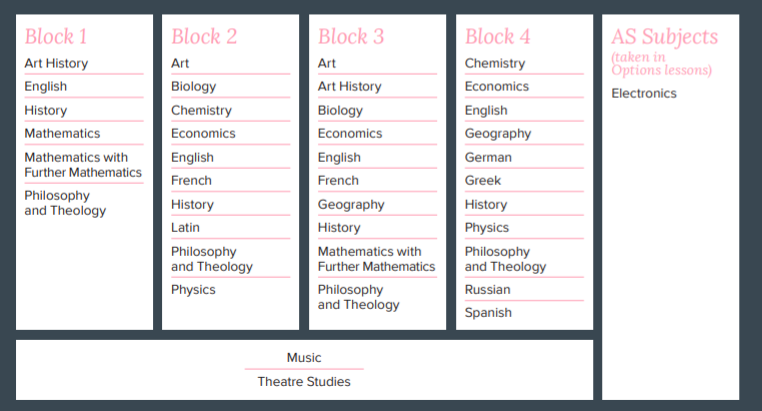This screenshot has height=411, width=762.
Task: Click the Block 4 heading
Action: tap(498, 37)
